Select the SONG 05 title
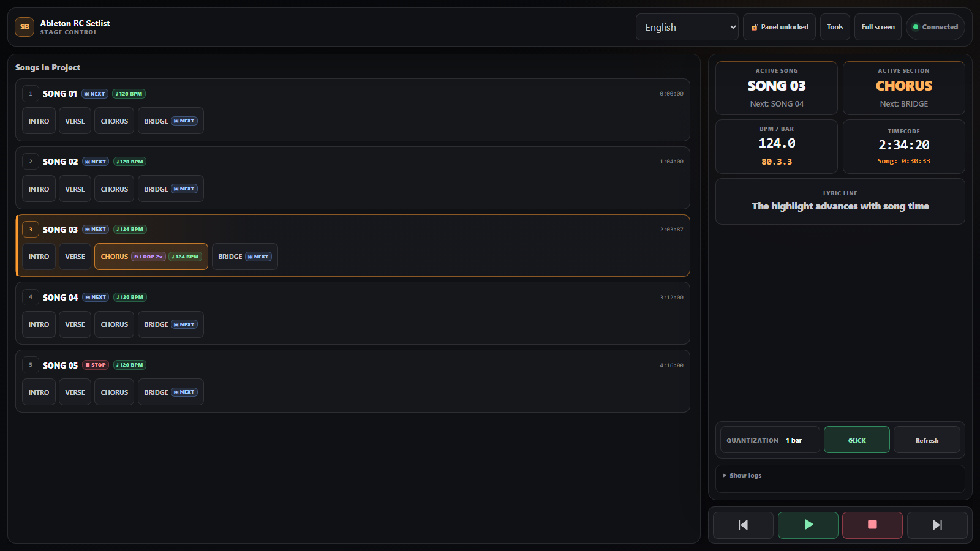Viewport: 980px width, 551px height. click(61, 365)
